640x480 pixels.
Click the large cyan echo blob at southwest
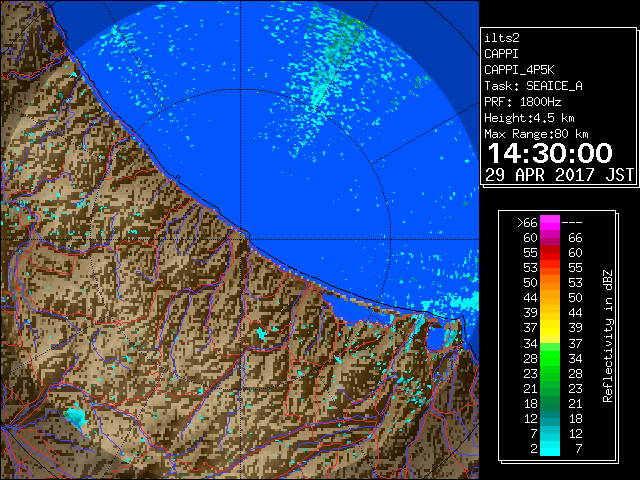[x=76, y=416]
